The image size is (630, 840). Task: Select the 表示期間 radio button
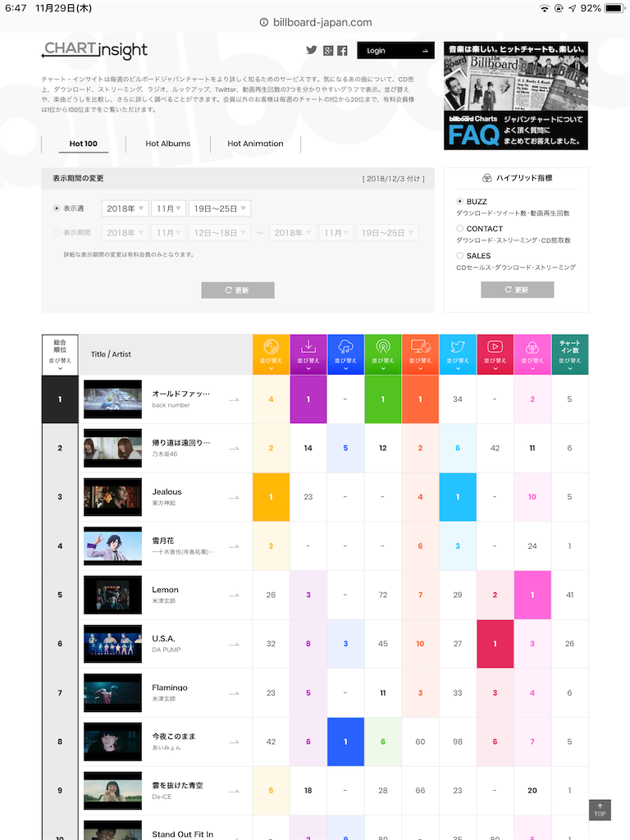[57, 232]
